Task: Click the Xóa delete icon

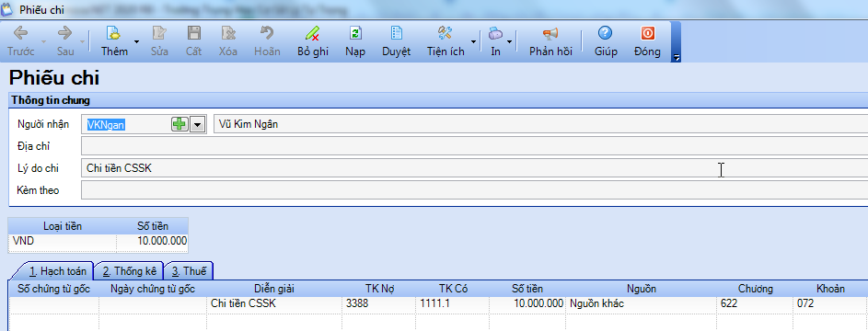Action: (228, 33)
